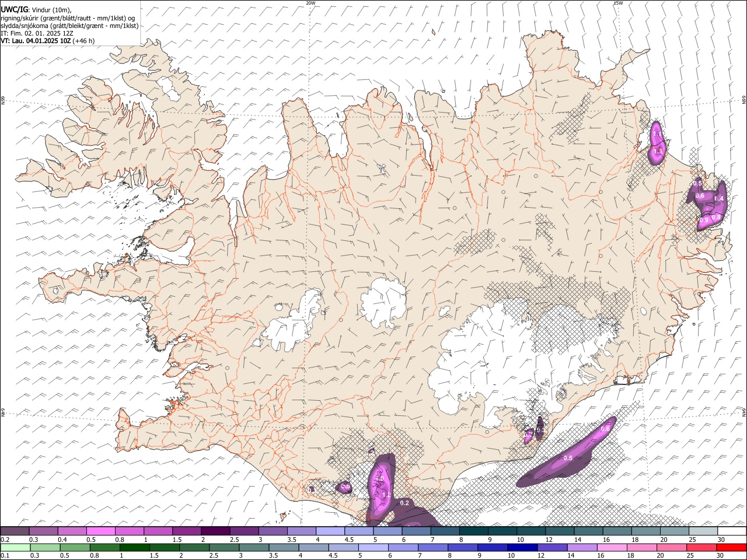Select the magenta-purple 1.5 snow swatch
747x560 pixels.
pyautogui.click(x=187, y=531)
